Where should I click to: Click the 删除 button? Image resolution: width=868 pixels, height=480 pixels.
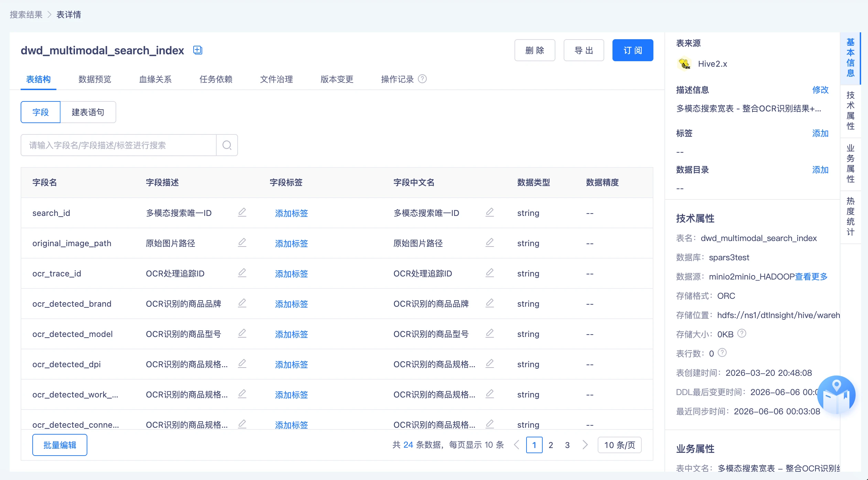click(x=535, y=50)
